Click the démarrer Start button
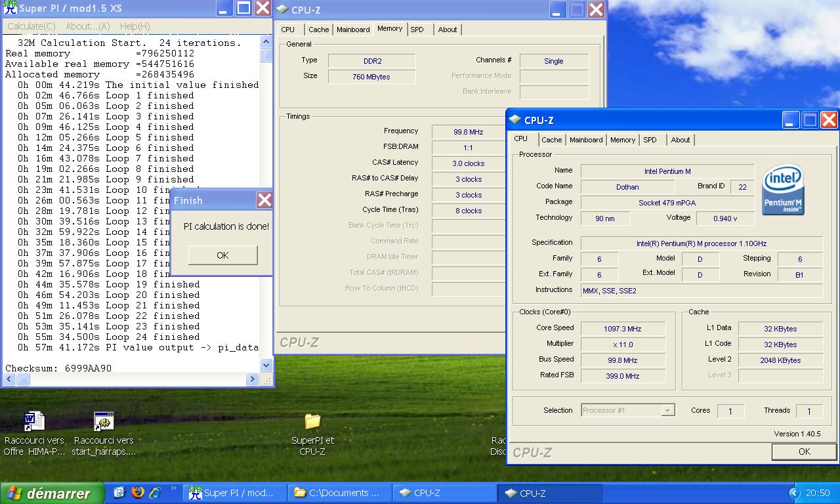The width and height of the screenshot is (840, 504). 52,493
